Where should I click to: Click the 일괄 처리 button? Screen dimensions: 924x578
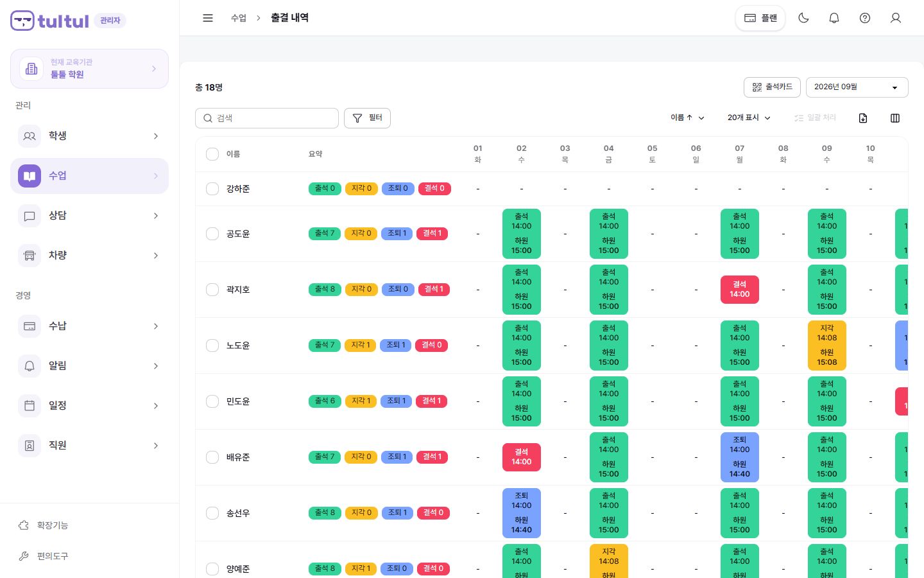pos(815,118)
